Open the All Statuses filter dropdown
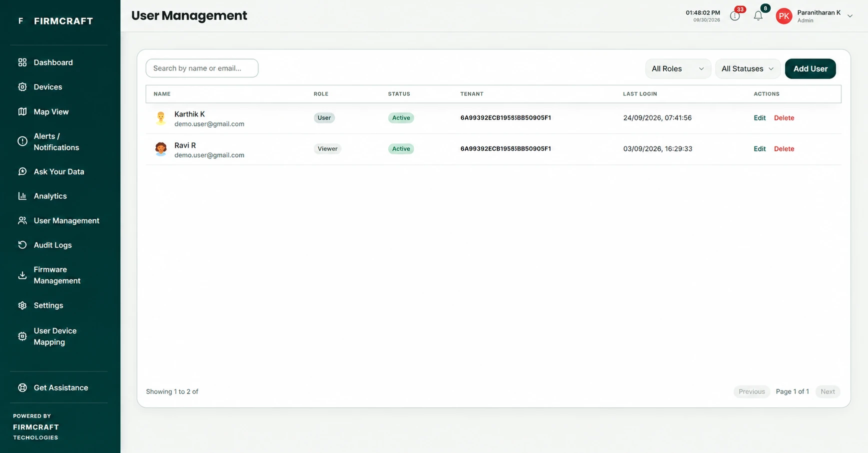The width and height of the screenshot is (868, 453). tap(748, 68)
